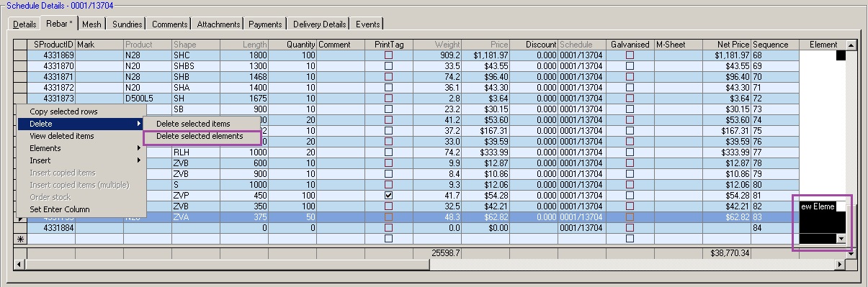The height and width of the screenshot is (287, 868).
Task: Click the Galvanised column header
Action: click(x=630, y=45)
